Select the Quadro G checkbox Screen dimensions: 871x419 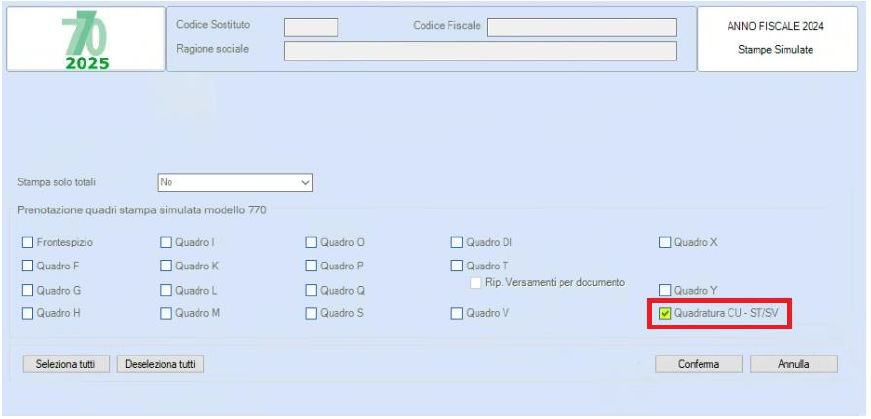tap(27, 290)
